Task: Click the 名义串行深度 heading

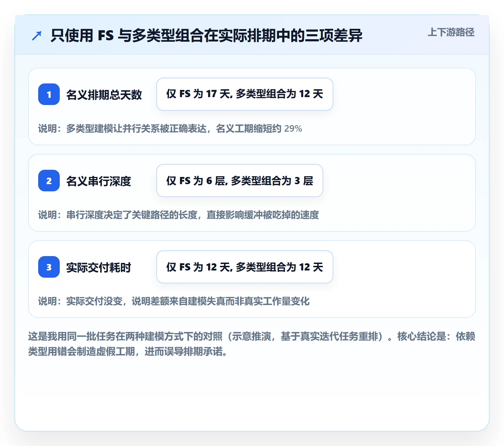Action: [x=99, y=181]
